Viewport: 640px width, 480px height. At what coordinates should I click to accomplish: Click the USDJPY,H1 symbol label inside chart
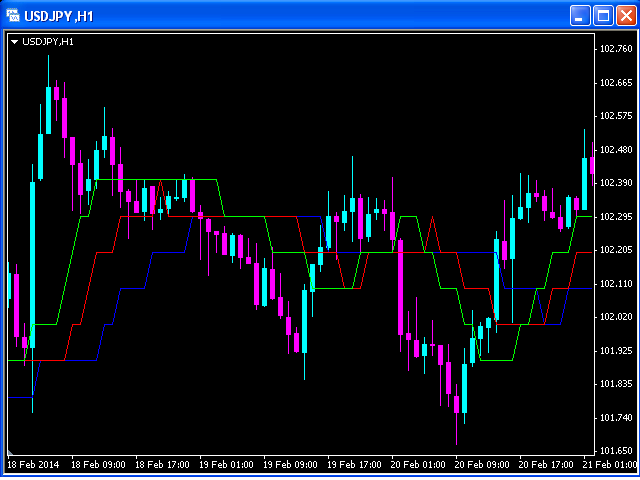pos(48,42)
